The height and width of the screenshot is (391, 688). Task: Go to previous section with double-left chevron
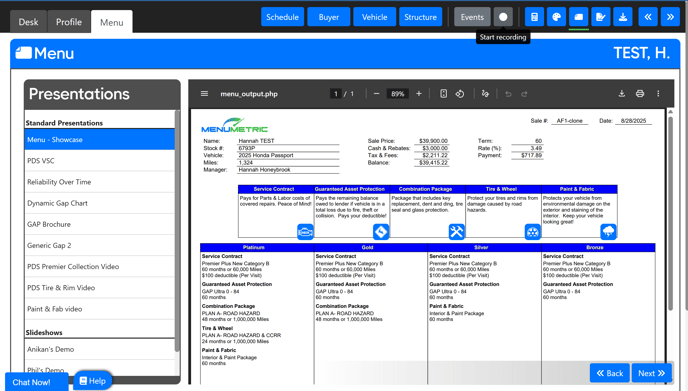tap(648, 17)
